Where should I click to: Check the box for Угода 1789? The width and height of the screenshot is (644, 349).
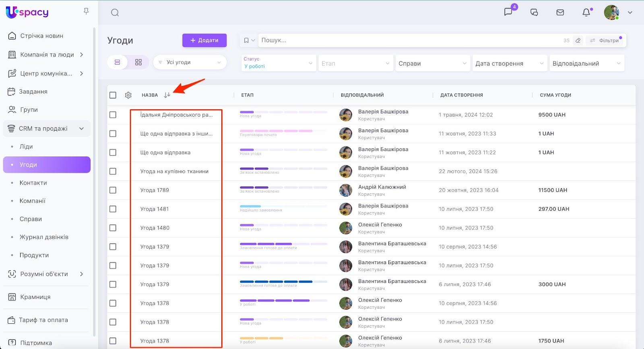113,190
